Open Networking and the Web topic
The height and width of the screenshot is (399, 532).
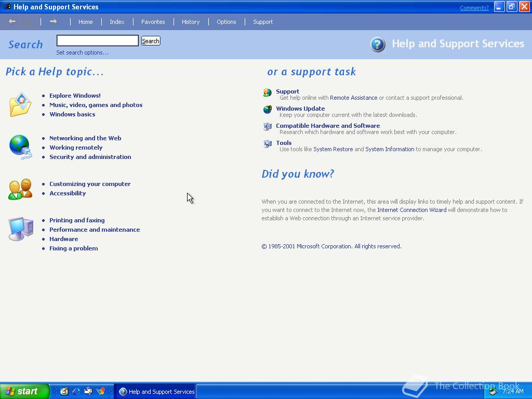[85, 138]
